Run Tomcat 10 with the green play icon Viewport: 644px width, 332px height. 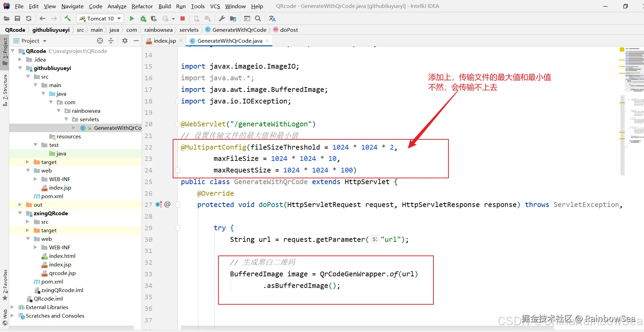(x=132, y=18)
